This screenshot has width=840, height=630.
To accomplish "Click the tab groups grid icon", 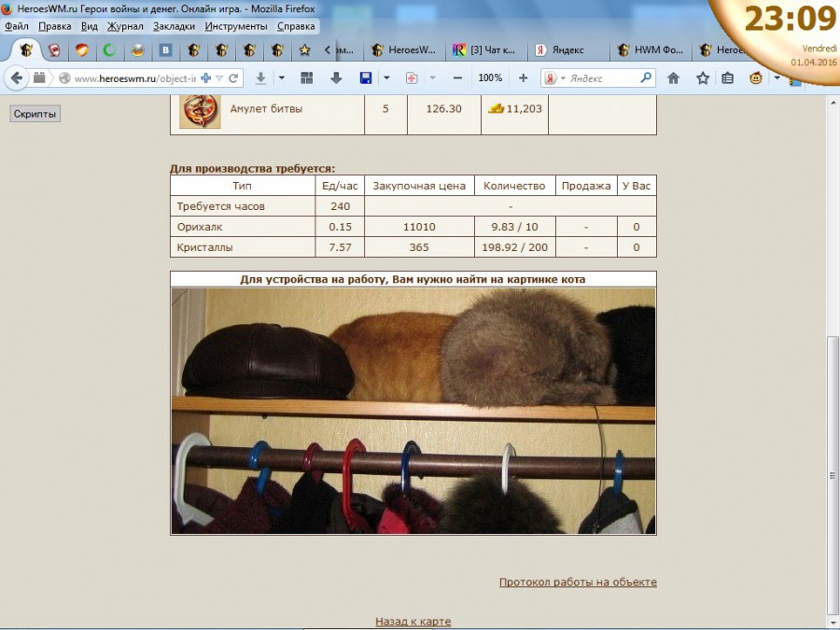I will [306, 78].
